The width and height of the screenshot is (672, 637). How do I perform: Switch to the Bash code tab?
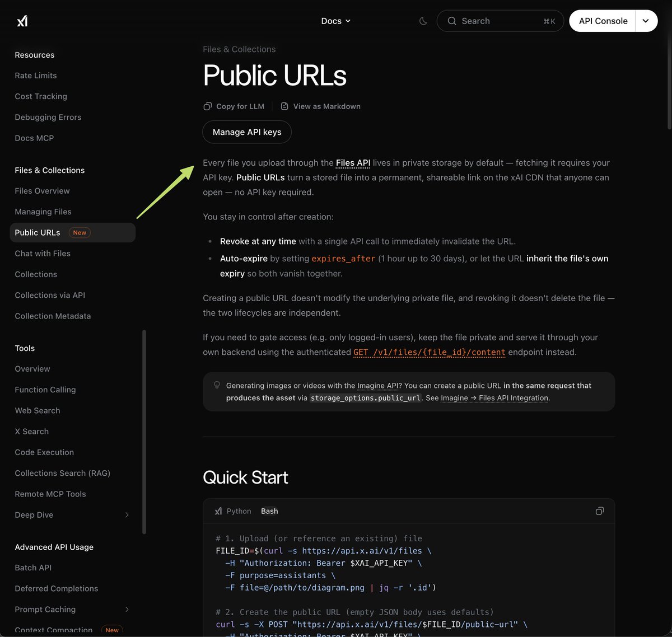pyautogui.click(x=269, y=511)
